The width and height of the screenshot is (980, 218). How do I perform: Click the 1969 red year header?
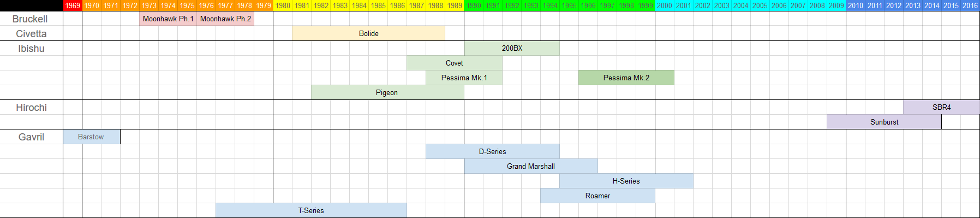pyautogui.click(x=73, y=5)
